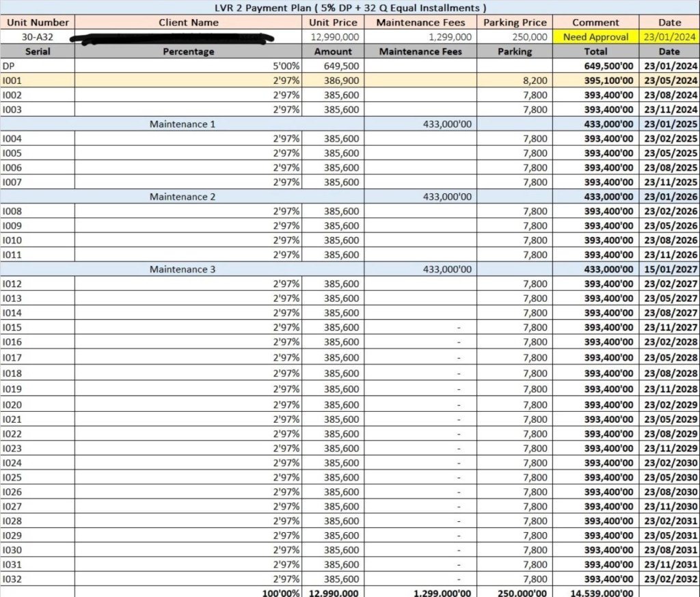The width and height of the screenshot is (700, 597).
Task: Select total cell '395,100'00'
Action: tap(595, 81)
